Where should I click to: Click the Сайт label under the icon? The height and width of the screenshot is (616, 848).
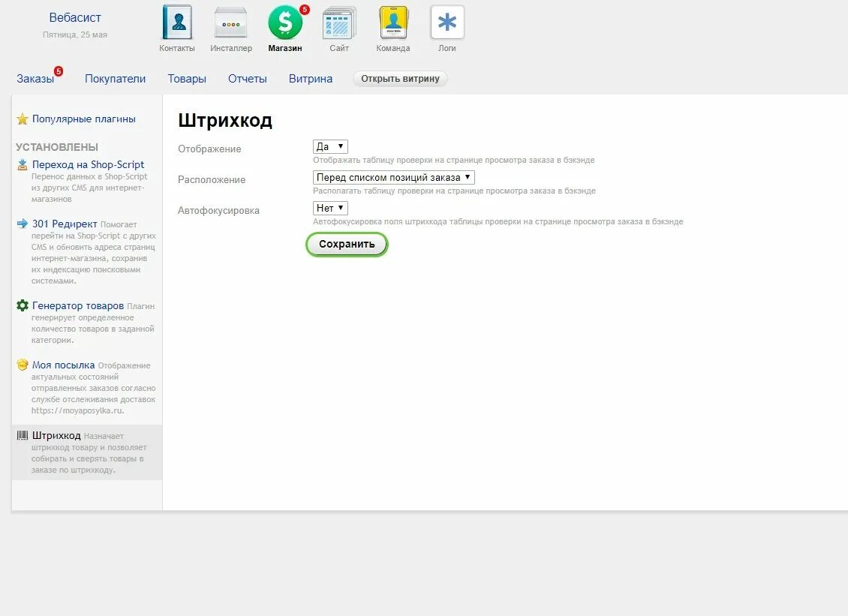click(339, 48)
